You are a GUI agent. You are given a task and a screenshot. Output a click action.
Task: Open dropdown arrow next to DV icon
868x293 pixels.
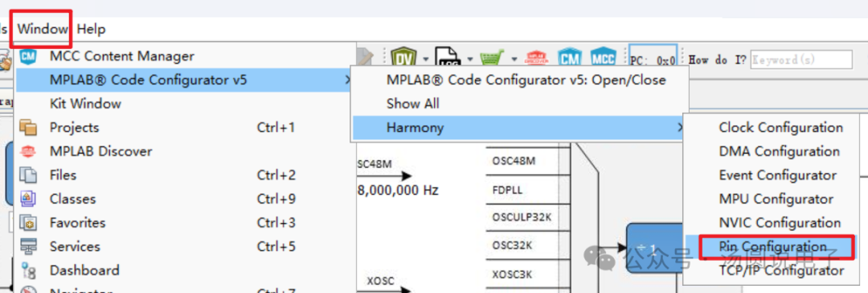(426, 58)
